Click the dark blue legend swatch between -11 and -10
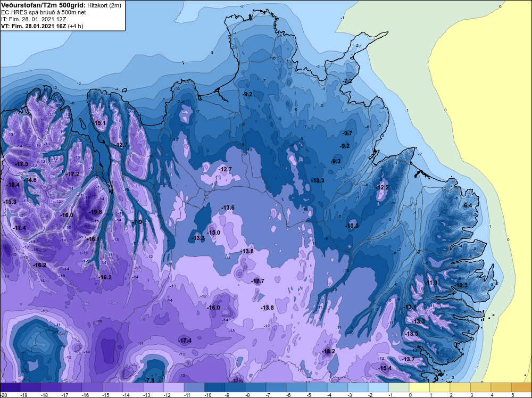The width and height of the screenshot is (532, 398). coord(194,387)
